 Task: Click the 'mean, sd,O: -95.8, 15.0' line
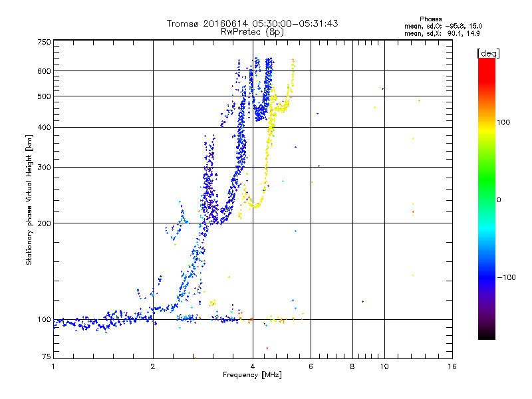click(x=443, y=26)
